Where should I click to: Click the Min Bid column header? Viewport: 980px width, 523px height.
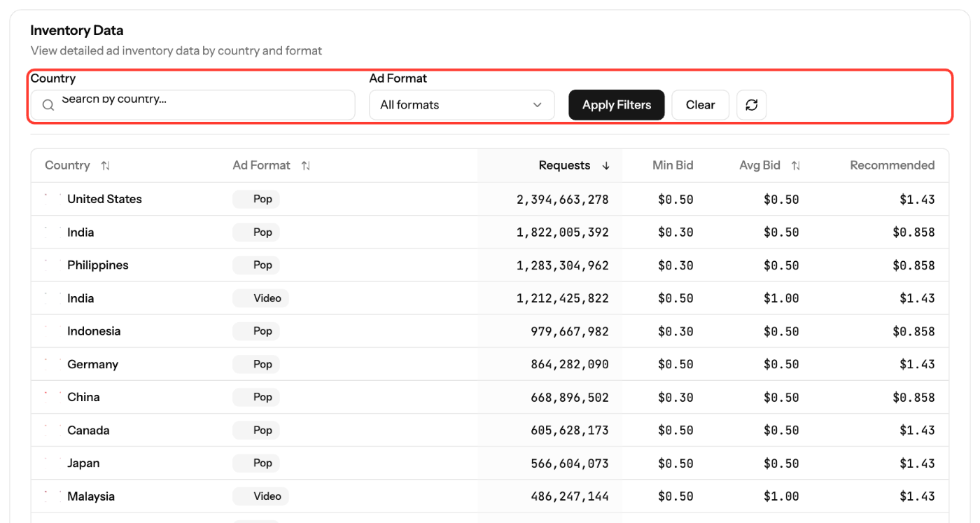[x=673, y=165]
